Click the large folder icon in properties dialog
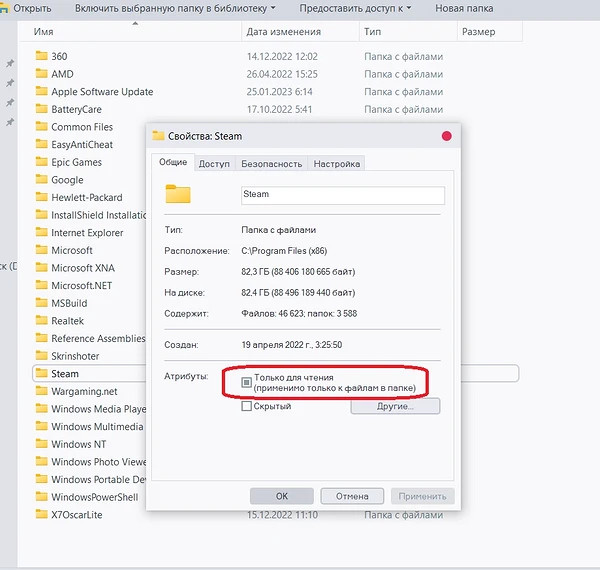 click(178, 194)
